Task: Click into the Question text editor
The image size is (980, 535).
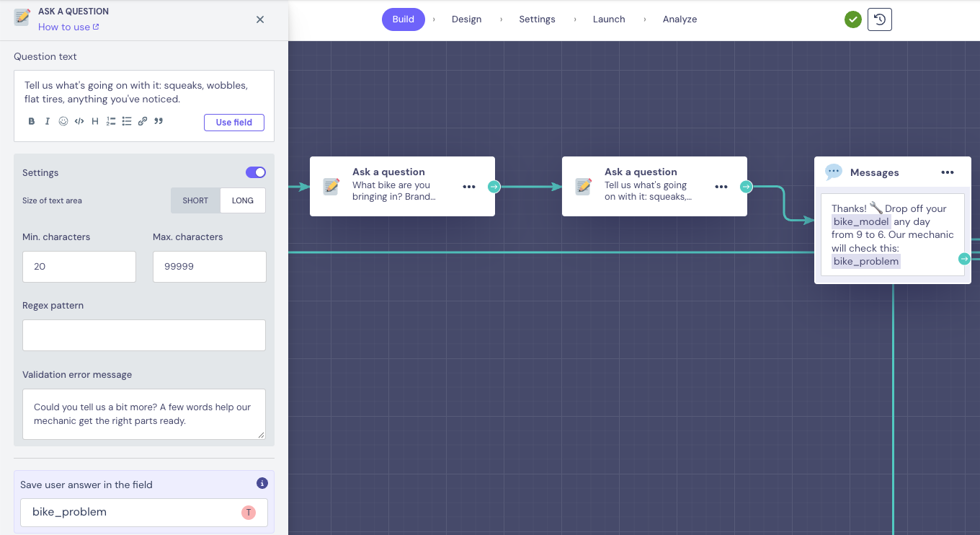Action: [144, 92]
